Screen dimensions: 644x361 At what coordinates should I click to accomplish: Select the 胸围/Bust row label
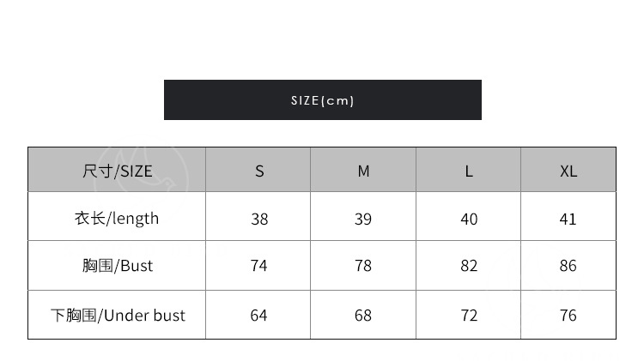click(117, 266)
